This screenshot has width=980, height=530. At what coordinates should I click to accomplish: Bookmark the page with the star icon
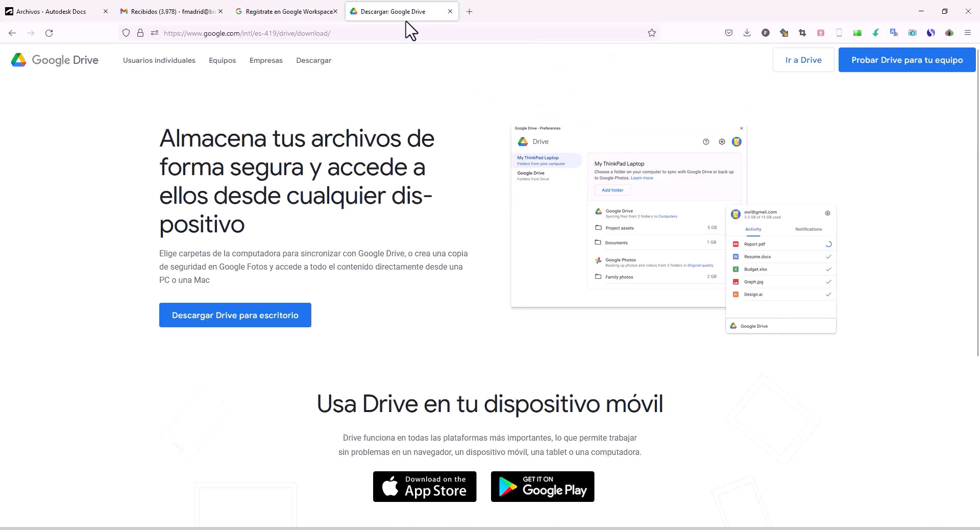point(651,33)
